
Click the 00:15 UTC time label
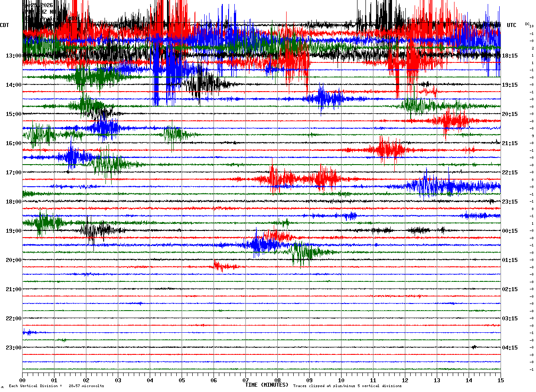[x=509, y=231]
